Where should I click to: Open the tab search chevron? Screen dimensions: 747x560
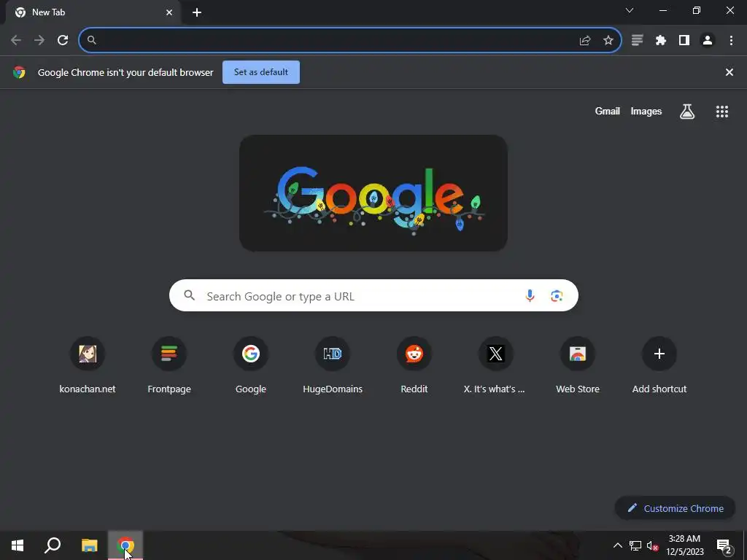tap(630, 10)
